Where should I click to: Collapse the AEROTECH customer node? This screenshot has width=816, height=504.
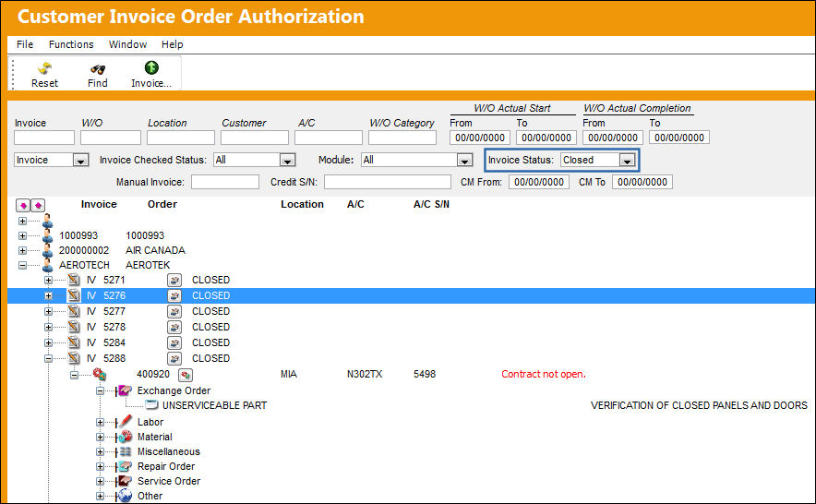[x=22, y=265]
